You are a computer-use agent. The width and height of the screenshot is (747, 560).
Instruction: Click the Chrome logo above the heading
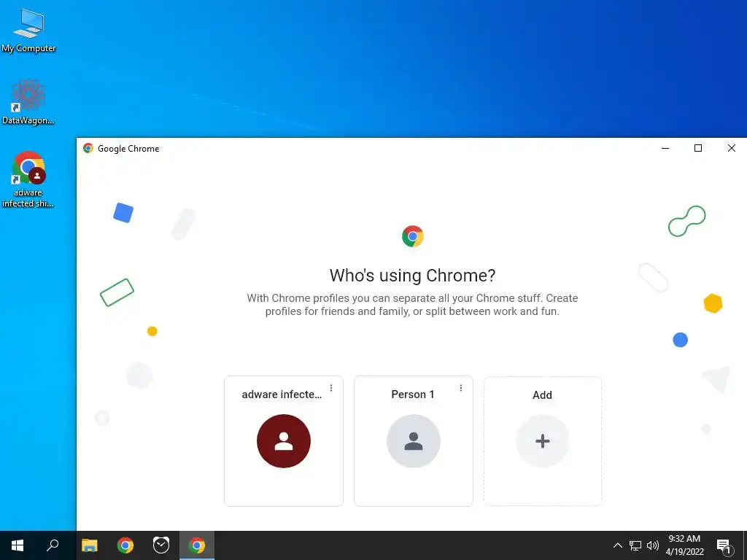[x=413, y=236]
